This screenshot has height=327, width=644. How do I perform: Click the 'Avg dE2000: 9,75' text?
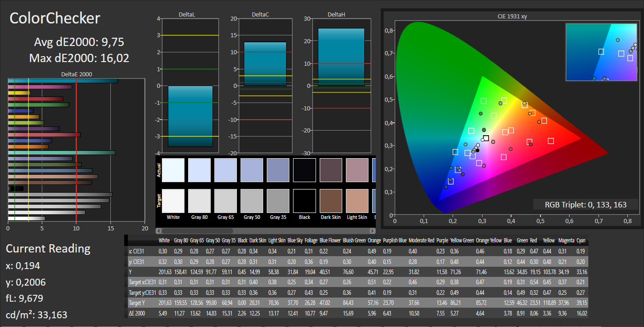click(79, 42)
